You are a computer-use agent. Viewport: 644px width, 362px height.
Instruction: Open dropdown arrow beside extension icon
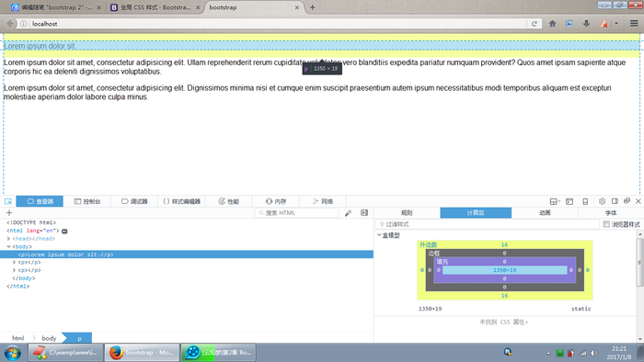click(616, 24)
